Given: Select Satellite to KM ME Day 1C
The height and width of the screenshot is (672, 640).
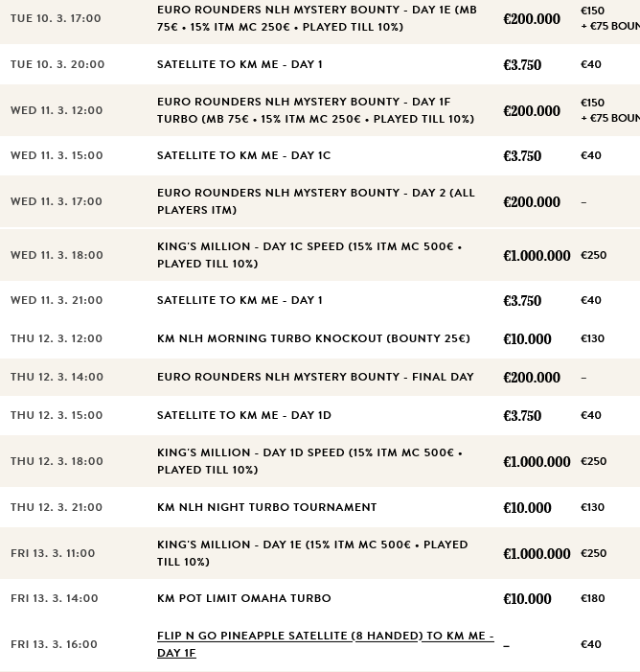Looking at the screenshot, I should pos(243,155).
